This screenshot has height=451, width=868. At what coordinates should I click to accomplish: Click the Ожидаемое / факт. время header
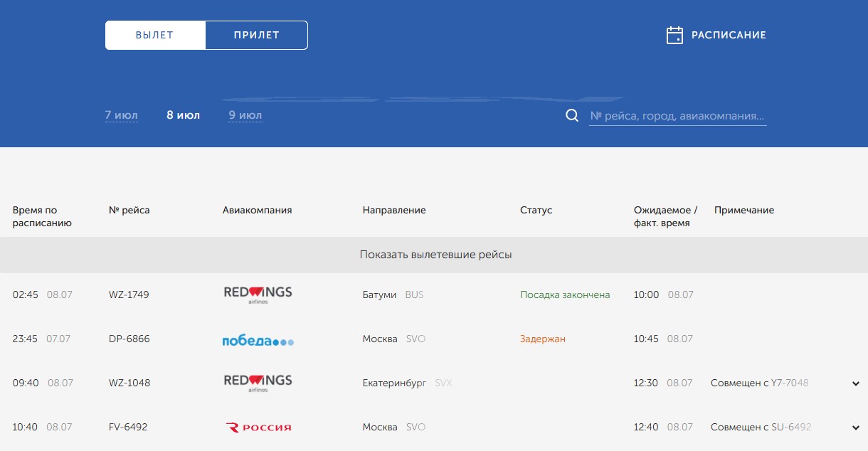666,216
